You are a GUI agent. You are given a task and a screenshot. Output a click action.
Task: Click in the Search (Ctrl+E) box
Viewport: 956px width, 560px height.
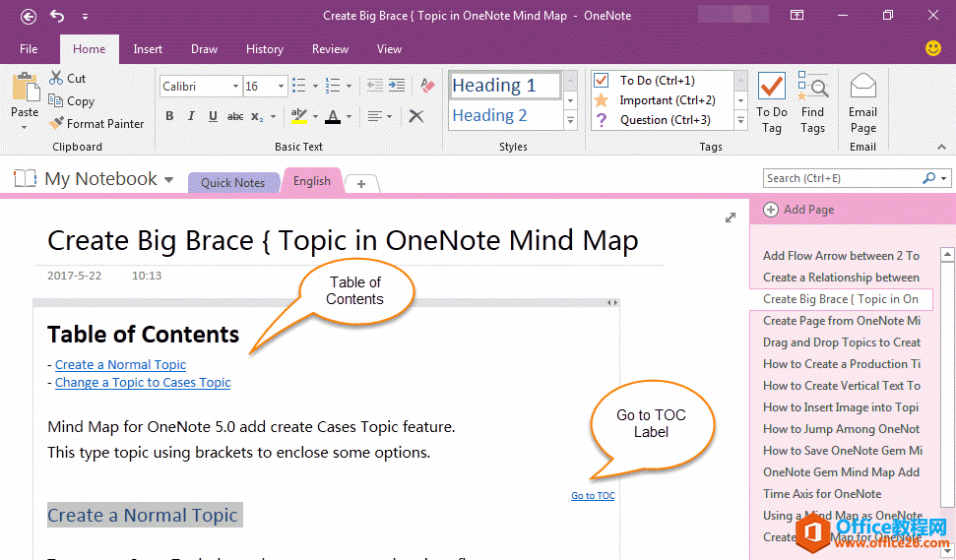coord(842,178)
